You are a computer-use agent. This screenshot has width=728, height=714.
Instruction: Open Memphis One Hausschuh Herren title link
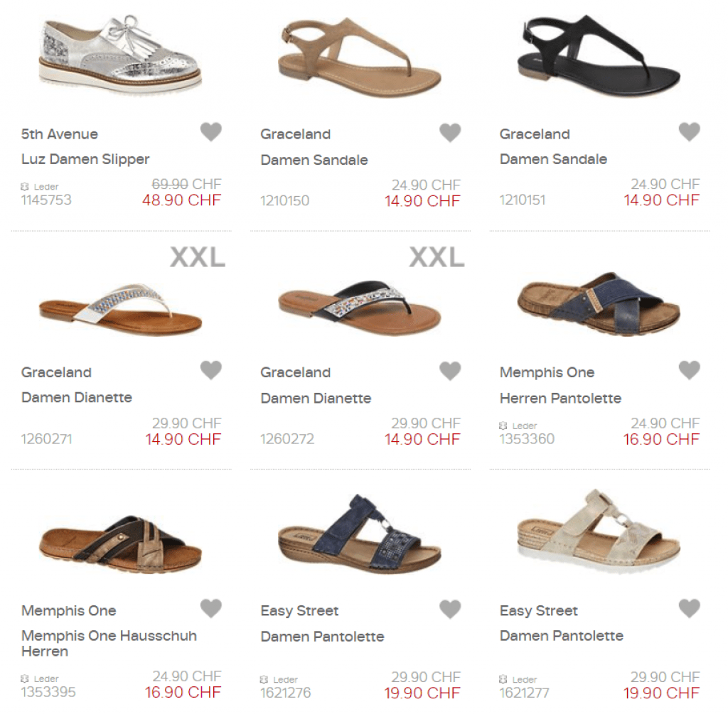tap(109, 644)
